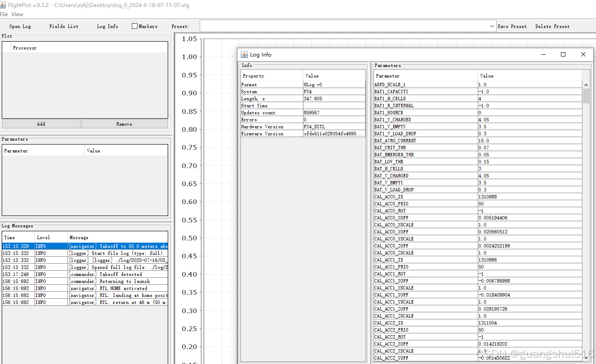Viewport: 596px width, 364px height.
Task: Click the Format property row
Action: (303, 85)
